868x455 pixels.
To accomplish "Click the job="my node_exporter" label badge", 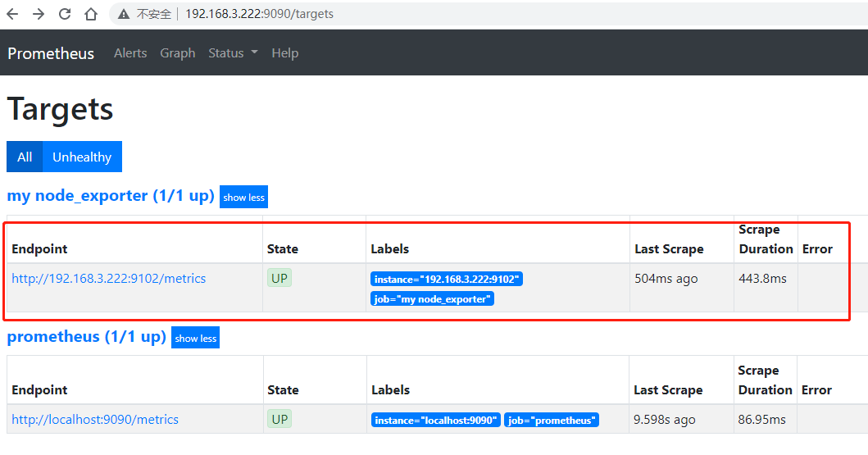I will [x=432, y=299].
